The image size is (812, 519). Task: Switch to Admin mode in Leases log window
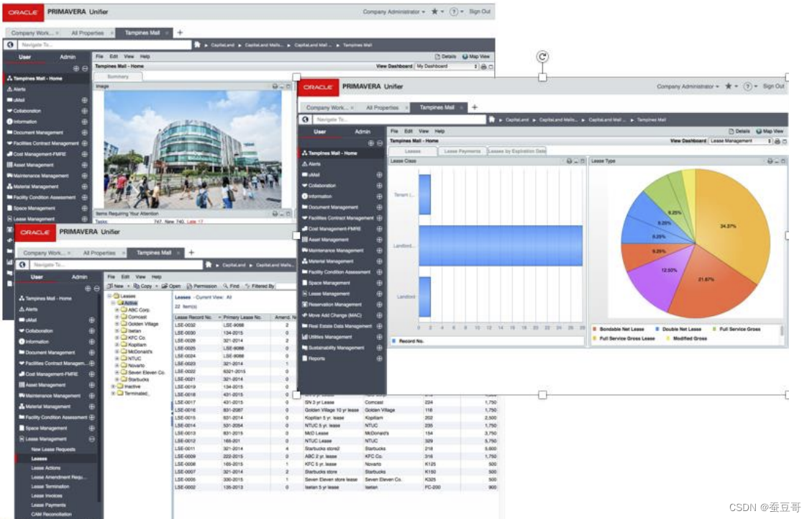pos(79,277)
